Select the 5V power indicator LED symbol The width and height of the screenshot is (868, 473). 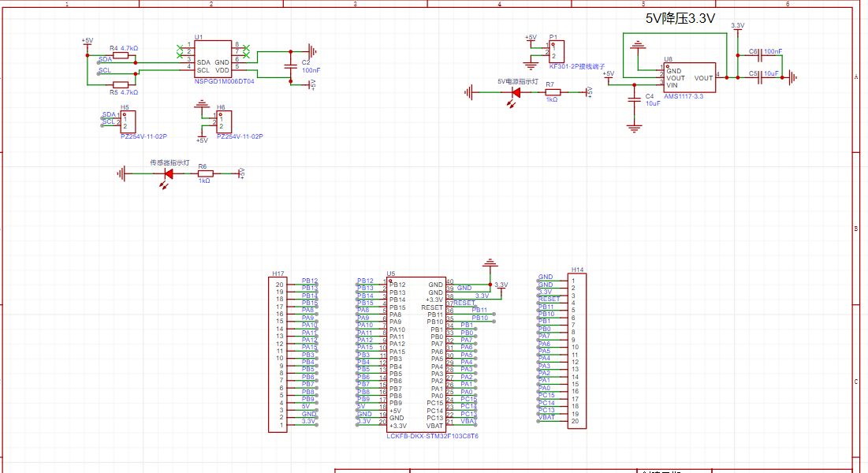(516, 92)
